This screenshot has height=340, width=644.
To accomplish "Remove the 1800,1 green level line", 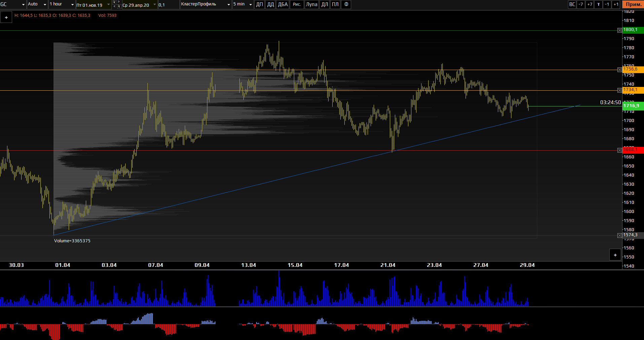I will 620,30.
